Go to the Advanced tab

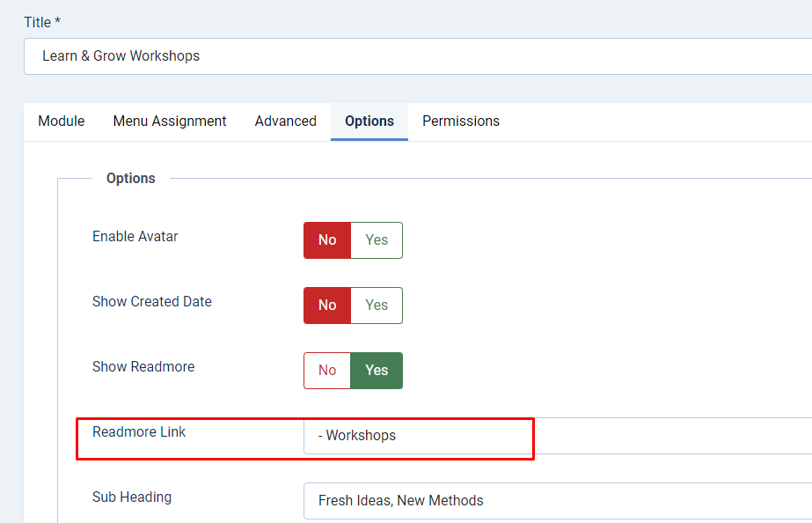pyautogui.click(x=286, y=122)
